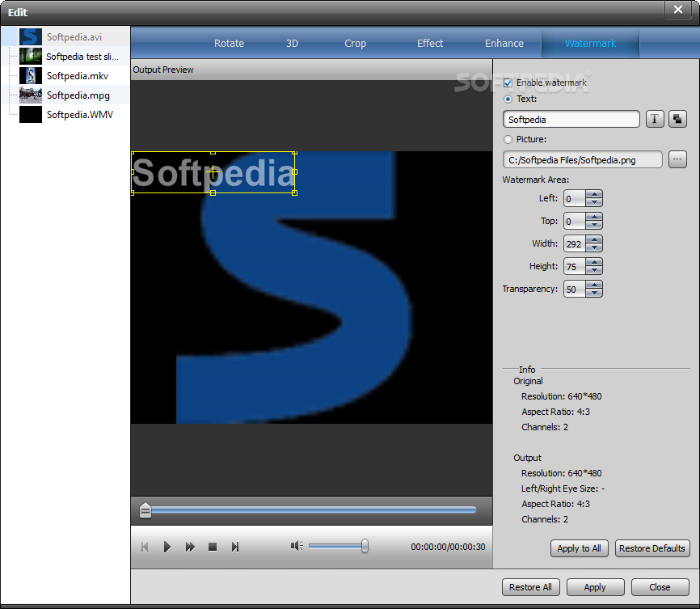Select Softpedia.WMV file name

[80, 115]
